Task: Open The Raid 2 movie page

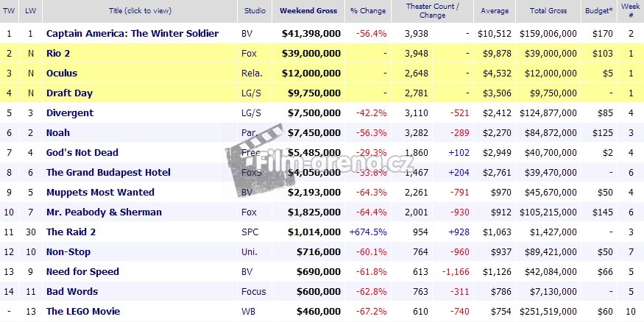Action: 71,232
